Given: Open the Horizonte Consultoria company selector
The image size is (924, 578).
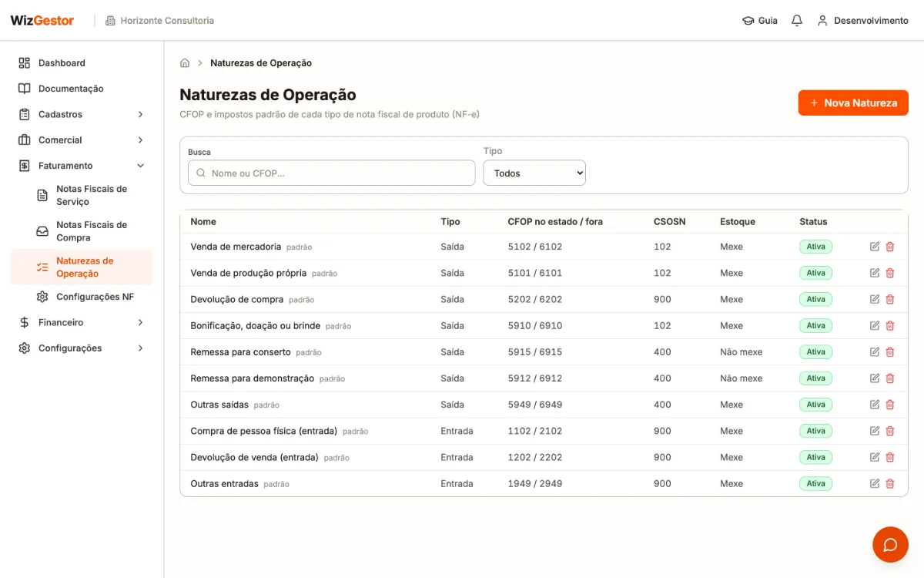Looking at the screenshot, I should coord(159,21).
